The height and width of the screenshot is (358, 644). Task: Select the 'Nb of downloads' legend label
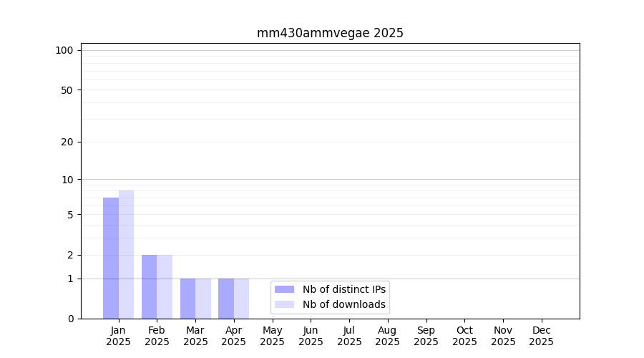343,304
